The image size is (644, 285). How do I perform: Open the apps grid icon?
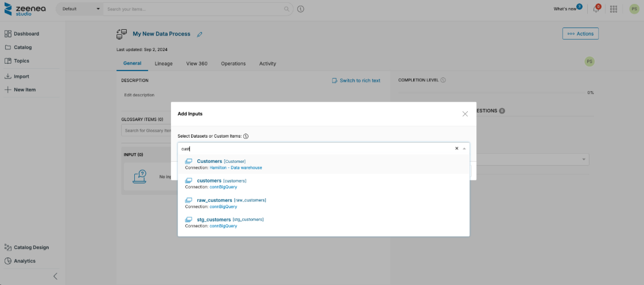point(614,9)
